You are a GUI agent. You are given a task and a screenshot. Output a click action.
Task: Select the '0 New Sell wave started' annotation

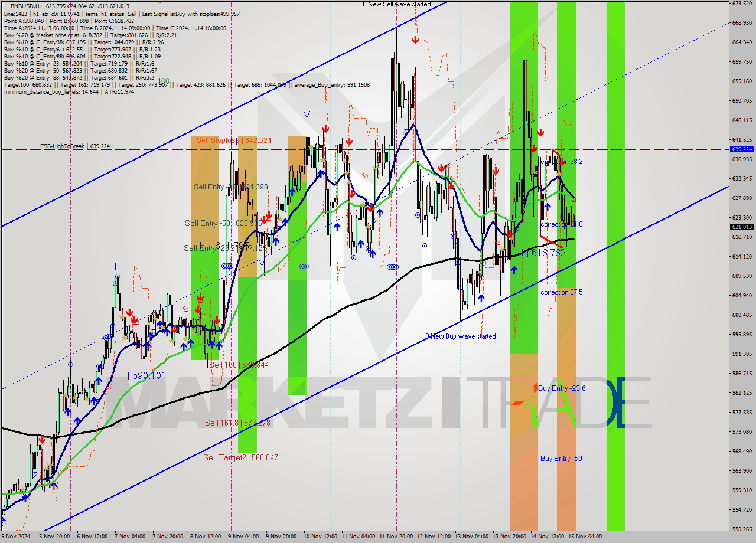pos(397,4)
